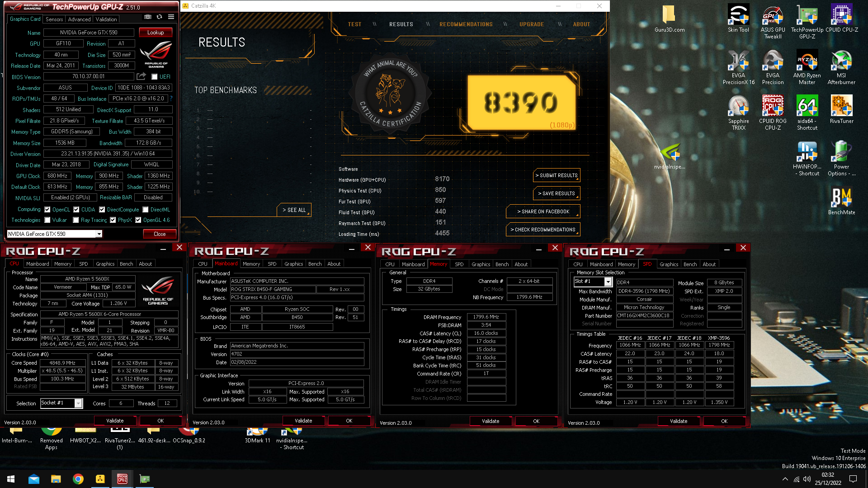This screenshot has height=488, width=868.
Task: Click SUBMIT RESULTS in Catzilla
Action: coord(557,175)
